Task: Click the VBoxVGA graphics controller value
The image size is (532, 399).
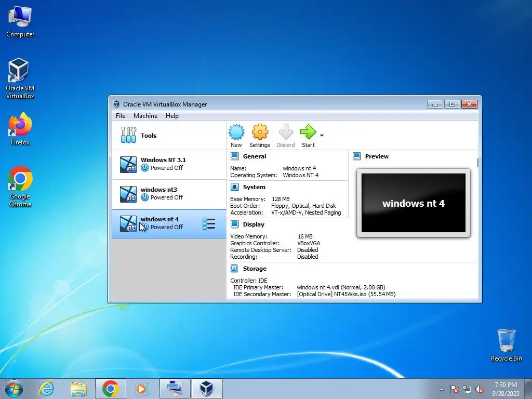Action: tap(309, 243)
